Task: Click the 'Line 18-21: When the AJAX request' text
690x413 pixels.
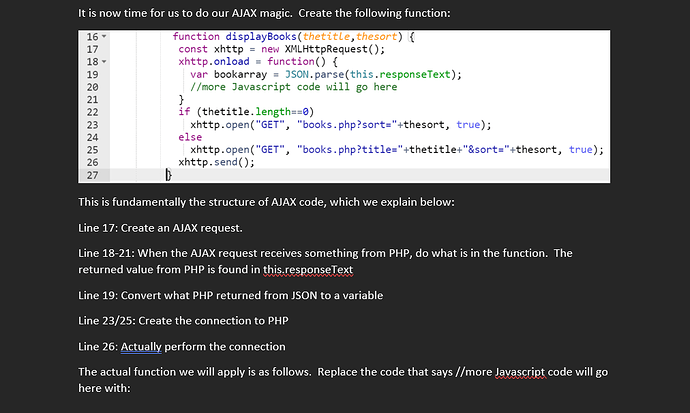Action: (326, 261)
